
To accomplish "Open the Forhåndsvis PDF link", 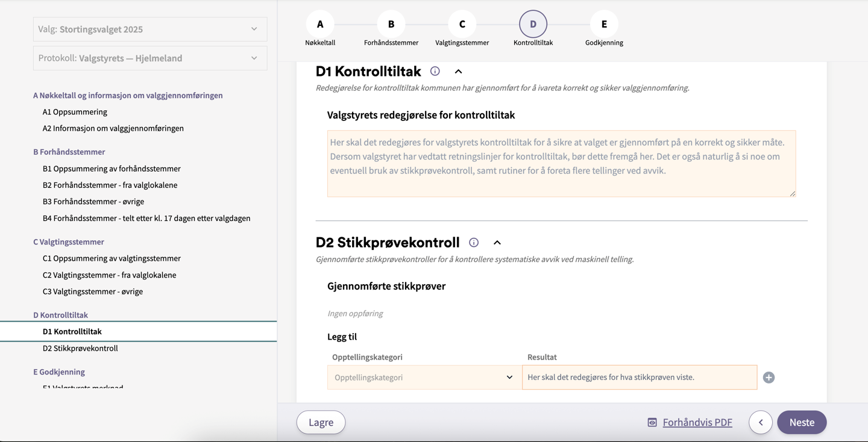I will [x=697, y=422].
